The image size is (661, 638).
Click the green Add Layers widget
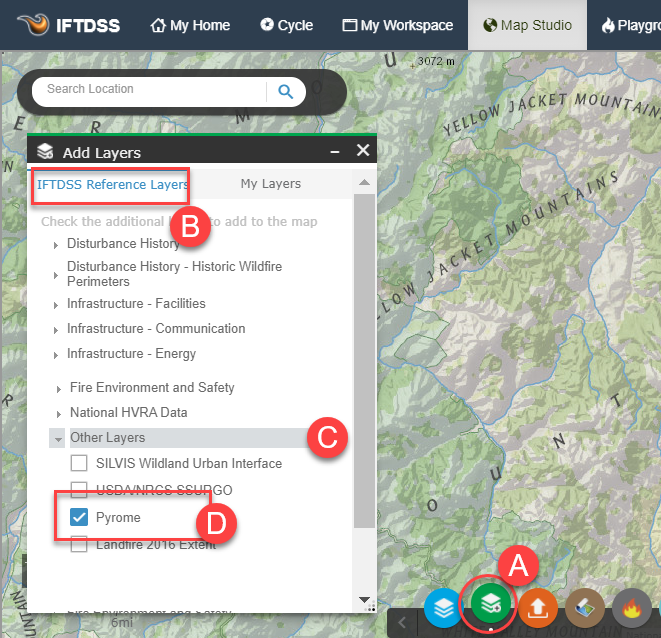pyautogui.click(x=491, y=604)
